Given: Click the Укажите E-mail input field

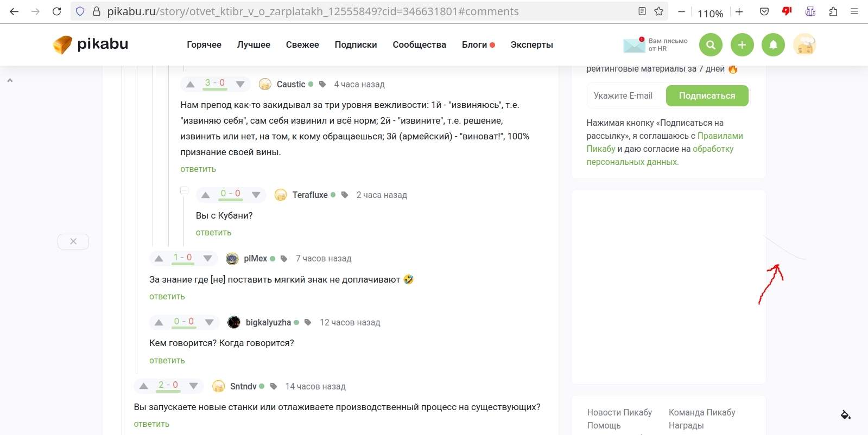Looking at the screenshot, I should [625, 96].
